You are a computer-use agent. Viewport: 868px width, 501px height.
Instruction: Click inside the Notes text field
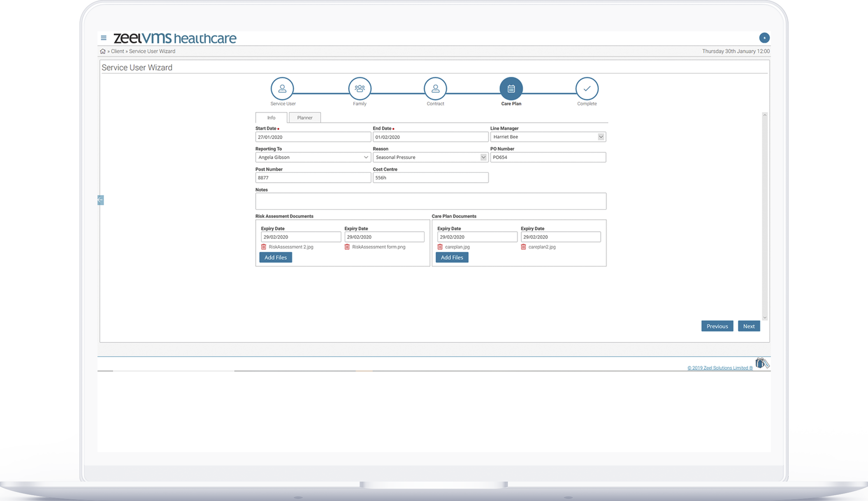tap(430, 201)
